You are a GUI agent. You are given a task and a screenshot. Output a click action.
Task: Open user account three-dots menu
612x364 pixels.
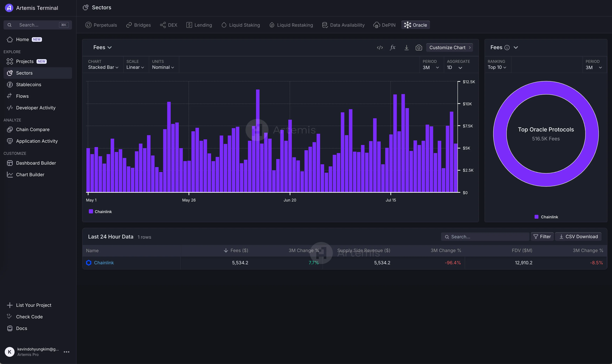(x=67, y=352)
